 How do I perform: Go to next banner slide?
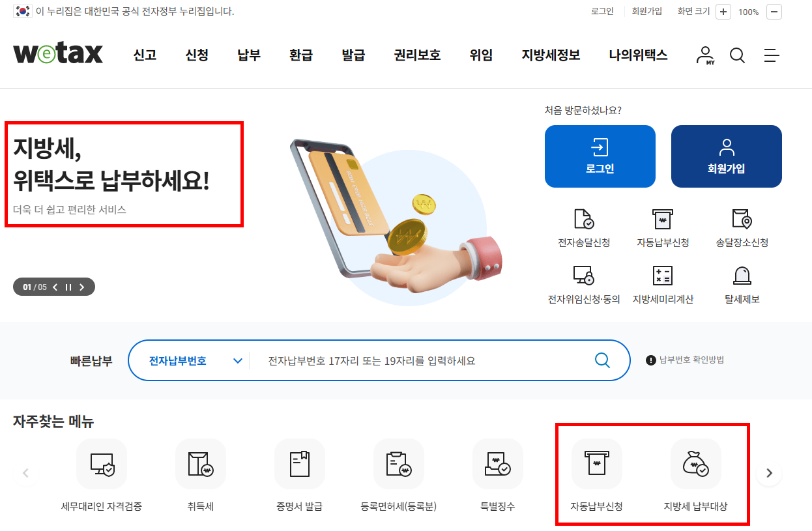point(82,287)
